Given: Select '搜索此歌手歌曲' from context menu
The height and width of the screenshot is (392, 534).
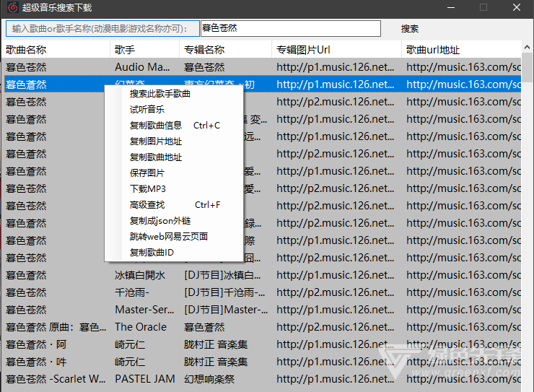Looking at the screenshot, I should click(x=160, y=94).
